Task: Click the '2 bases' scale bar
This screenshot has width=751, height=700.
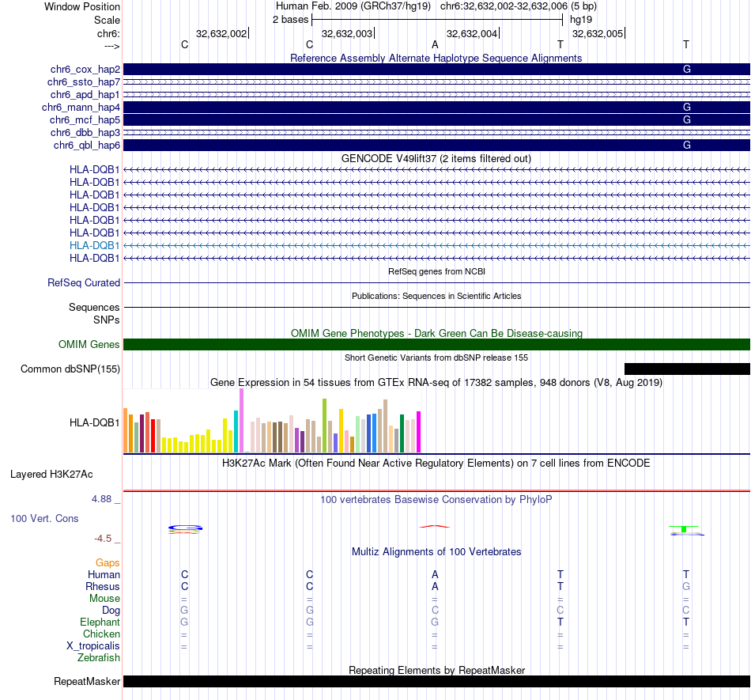Action: tap(436, 20)
